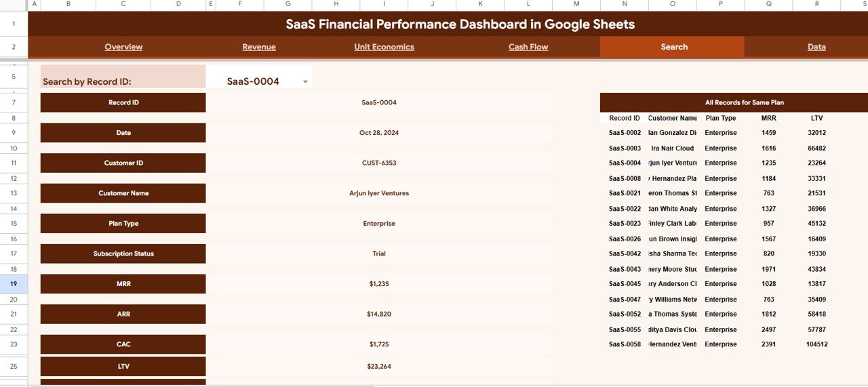Select the LTV field label on the left
The height and width of the screenshot is (387, 868).
[x=123, y=367]
